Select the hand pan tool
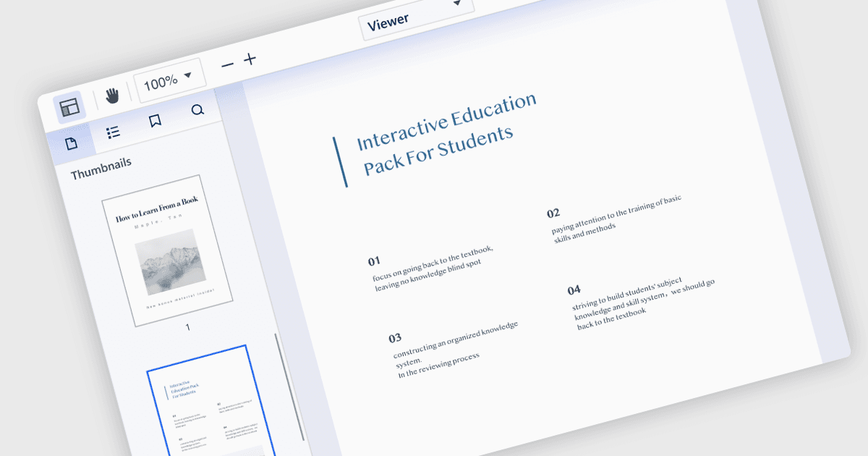868x456 pixels. coord(111,96)
